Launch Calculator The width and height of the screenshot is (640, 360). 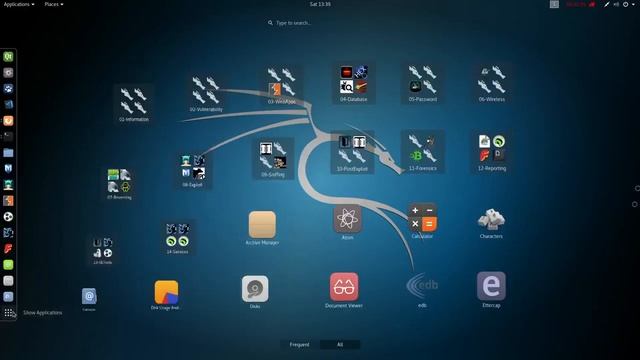click(422, 221)
